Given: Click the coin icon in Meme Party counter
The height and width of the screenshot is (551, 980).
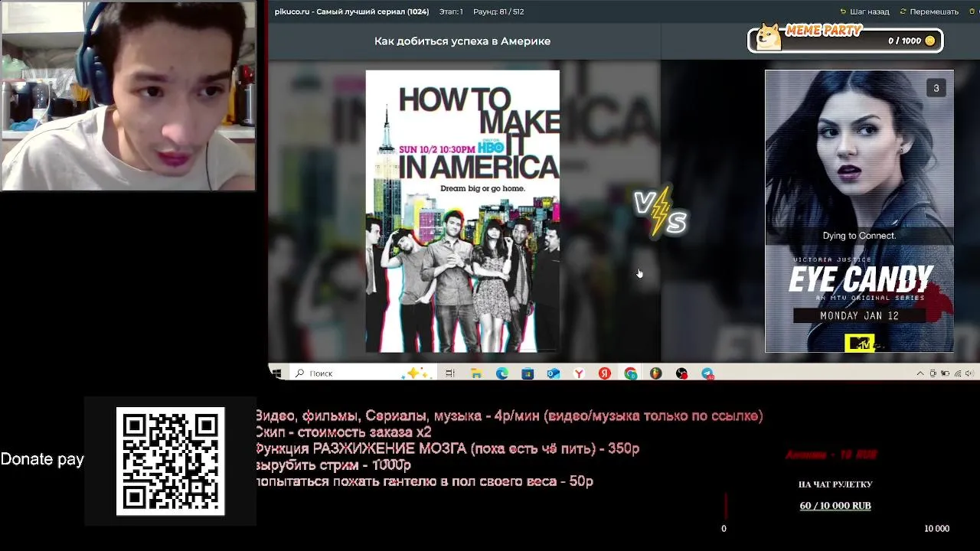Looking at the screenshot, I should (x=930, y=41).
